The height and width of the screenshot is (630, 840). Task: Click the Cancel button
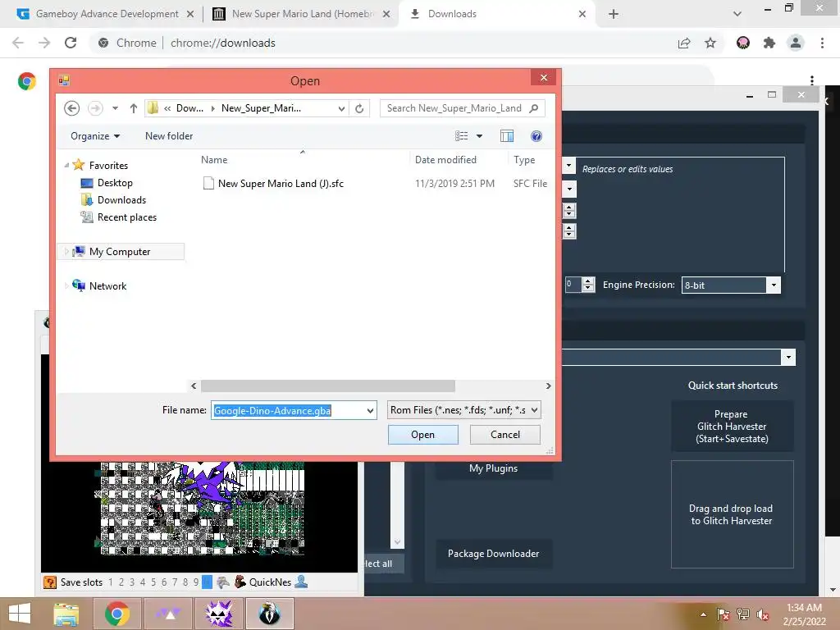point(505,435)
